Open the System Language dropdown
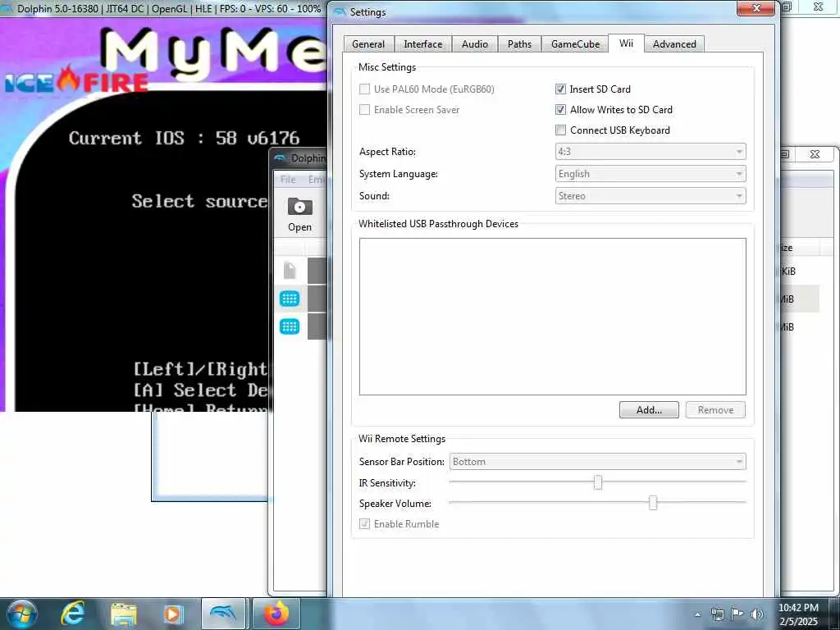The width and height of the screenshot is (840, 630). click(651, 174)
